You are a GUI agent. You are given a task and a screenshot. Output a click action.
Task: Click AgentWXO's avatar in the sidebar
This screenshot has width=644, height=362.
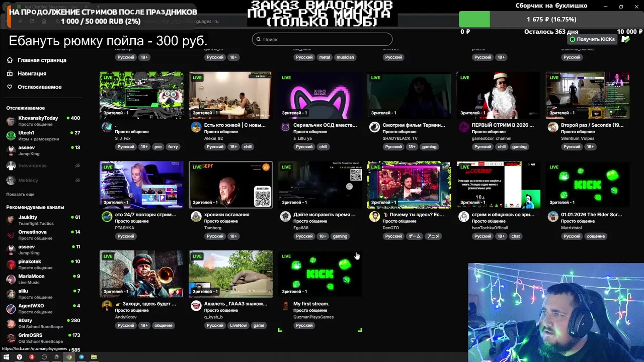pyautogui.click(x=11, y=309)
